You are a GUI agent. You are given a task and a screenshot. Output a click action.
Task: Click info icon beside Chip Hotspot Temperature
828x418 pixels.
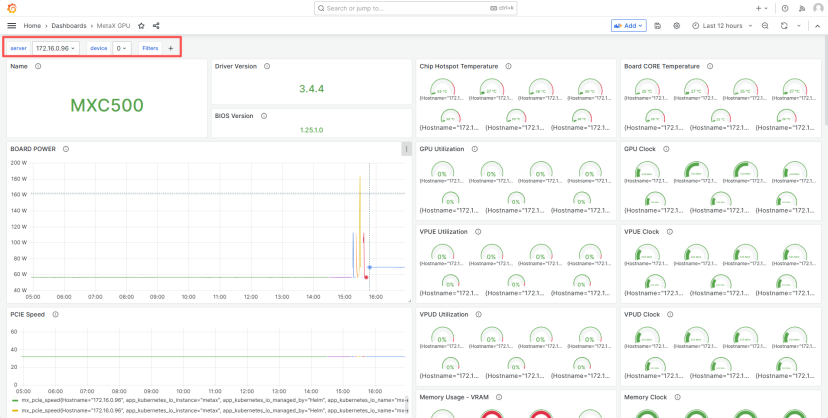click(x=508, y=66)
